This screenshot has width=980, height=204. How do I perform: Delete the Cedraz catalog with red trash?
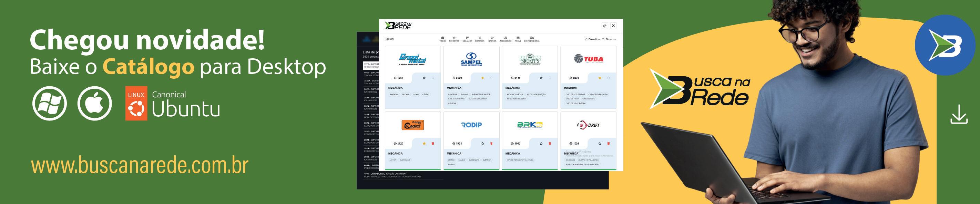(433, 143)
